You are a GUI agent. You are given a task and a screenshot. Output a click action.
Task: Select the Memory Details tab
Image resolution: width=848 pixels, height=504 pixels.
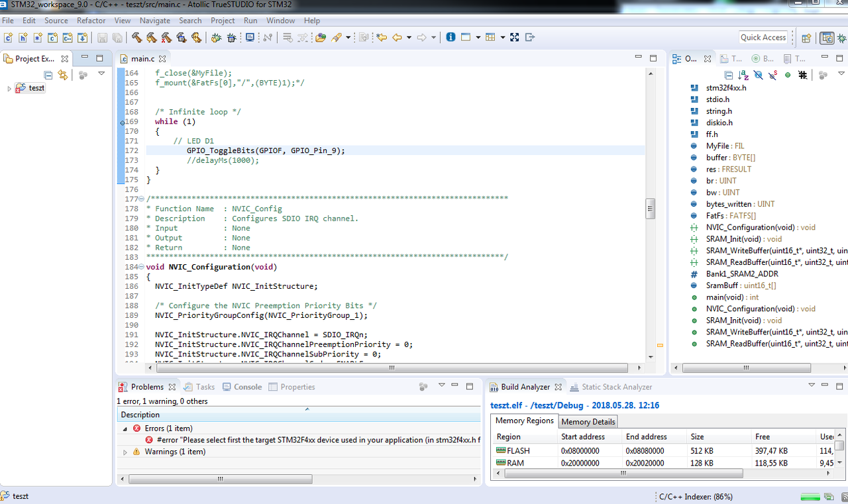point(588,422)
